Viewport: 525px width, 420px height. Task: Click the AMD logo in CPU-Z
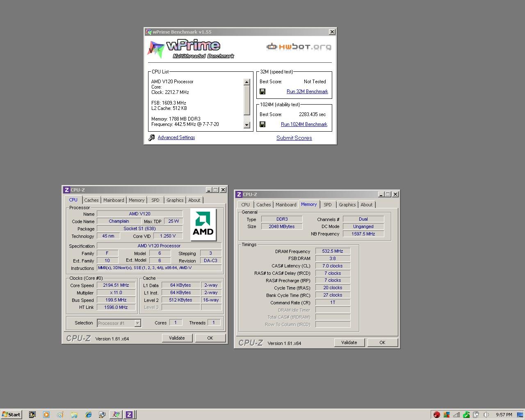click(x=203, y=225)
